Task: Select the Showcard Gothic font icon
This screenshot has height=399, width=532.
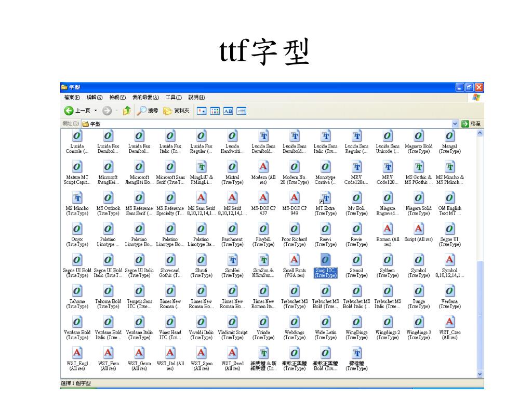Action: tap(170, 260)
